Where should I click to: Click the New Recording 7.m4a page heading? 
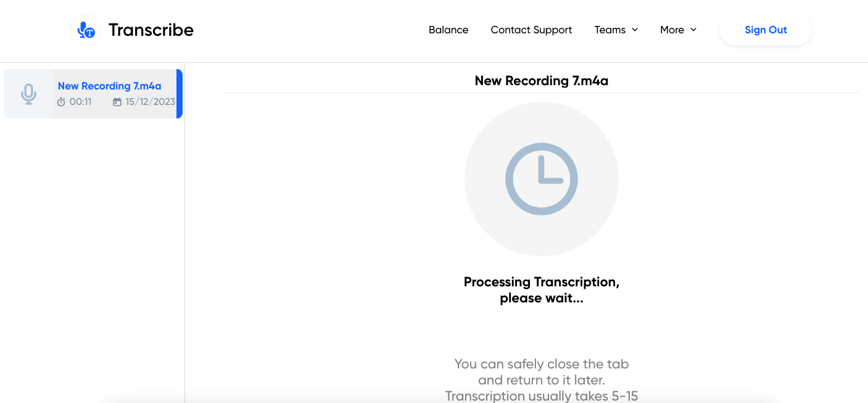tap(542, 81)
